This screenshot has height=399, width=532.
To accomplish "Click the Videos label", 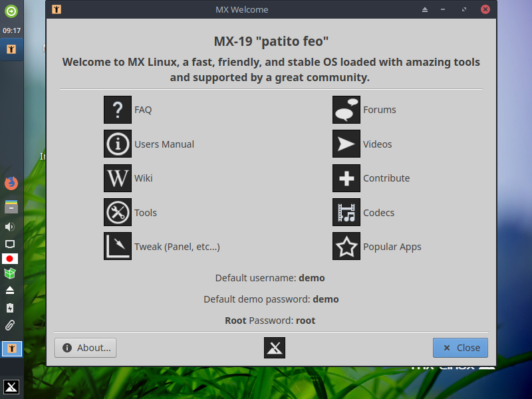I will (x=377, y=144).
